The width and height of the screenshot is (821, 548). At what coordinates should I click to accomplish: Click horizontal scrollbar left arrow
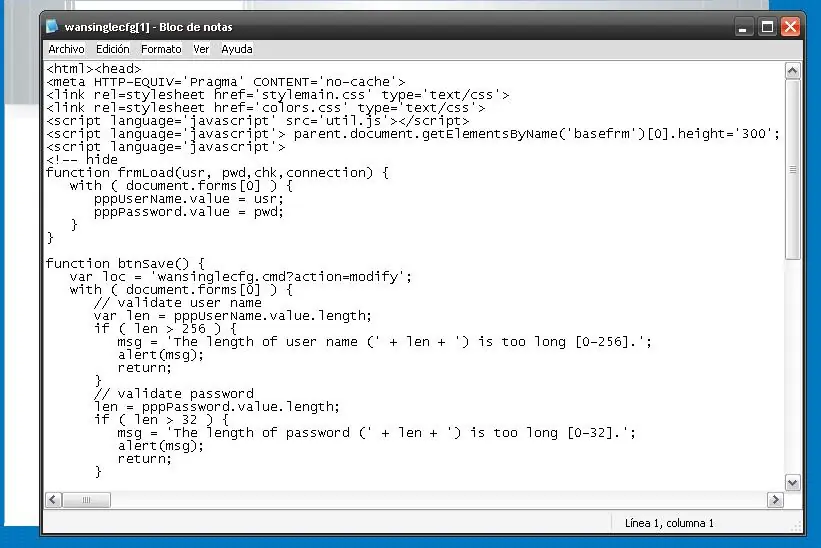pos(53,500)
